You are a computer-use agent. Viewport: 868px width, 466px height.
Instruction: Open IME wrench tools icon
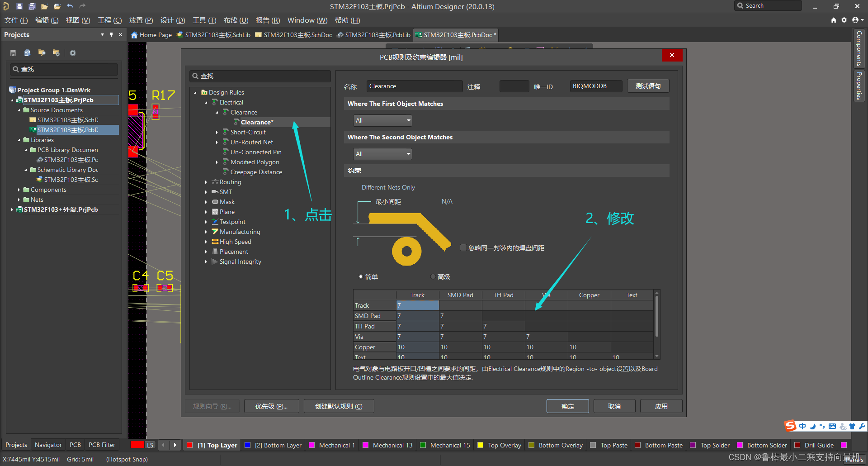tap(862, 426)
